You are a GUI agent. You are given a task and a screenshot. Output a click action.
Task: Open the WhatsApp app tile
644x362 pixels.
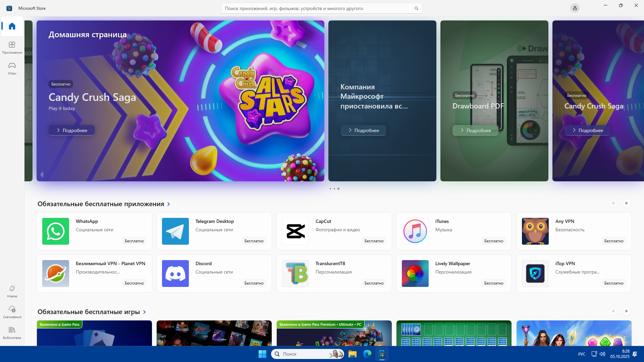94,231
